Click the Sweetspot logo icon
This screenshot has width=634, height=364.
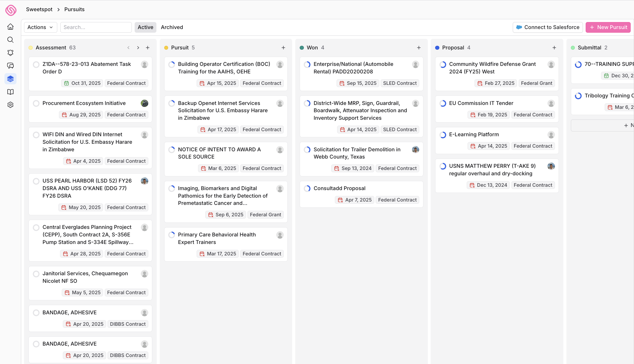11,10
